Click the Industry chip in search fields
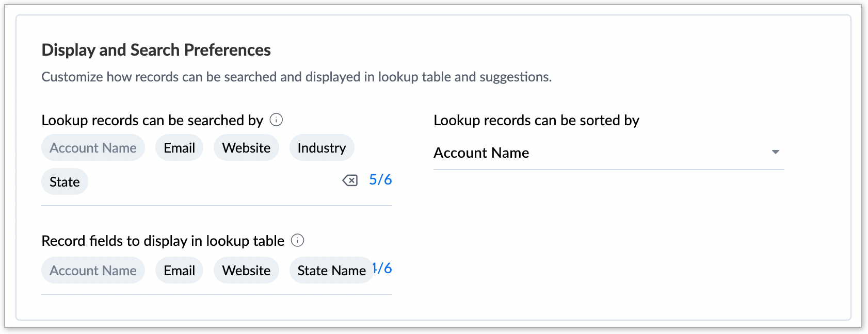The height and width of the screenshot is (334, 868). (x=322, y=148)
